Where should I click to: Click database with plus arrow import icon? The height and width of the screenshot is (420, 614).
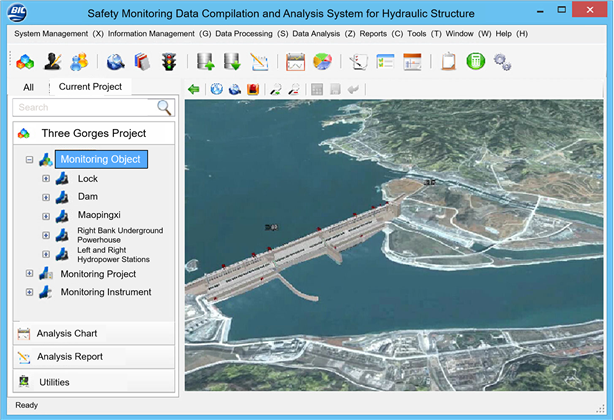(206, 61)
